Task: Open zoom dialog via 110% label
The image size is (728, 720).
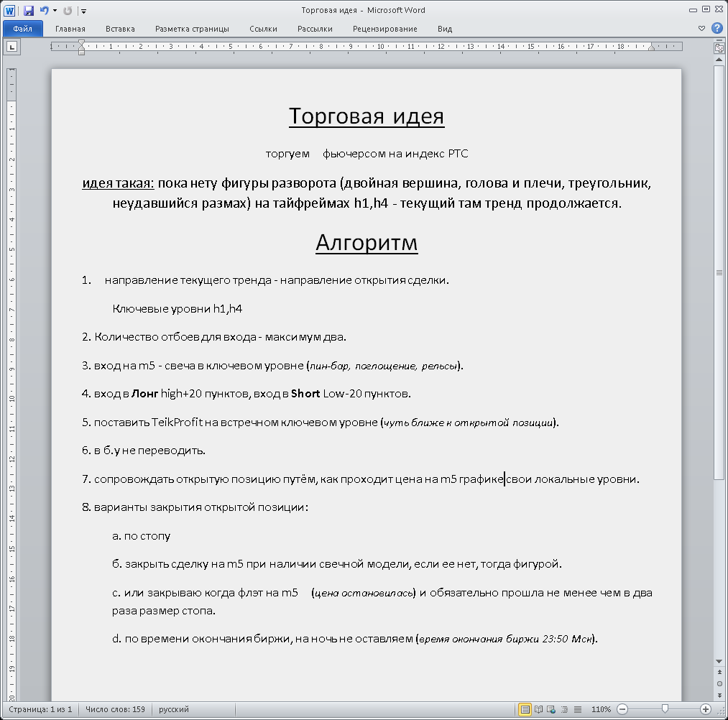Action: tap(601, 709)
